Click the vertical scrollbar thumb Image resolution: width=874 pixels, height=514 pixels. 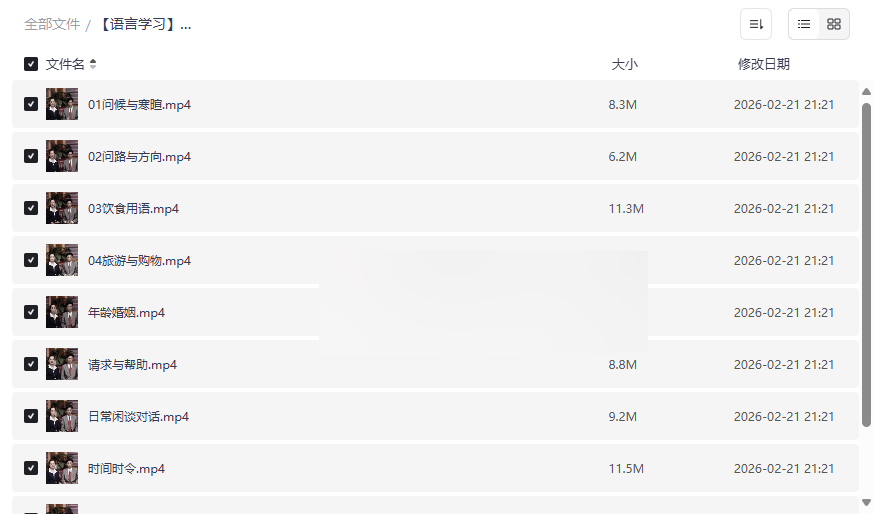tap(866, 265)
